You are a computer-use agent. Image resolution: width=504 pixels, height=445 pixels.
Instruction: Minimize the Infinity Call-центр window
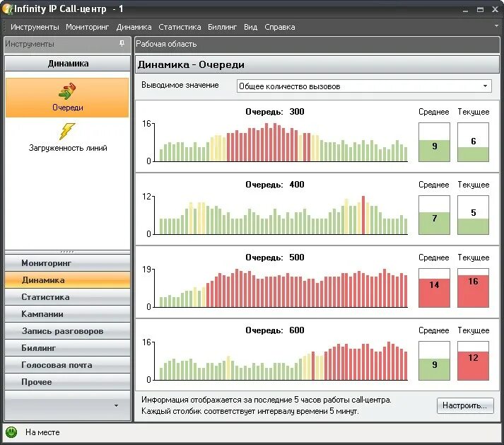click(x=465, y=10)
